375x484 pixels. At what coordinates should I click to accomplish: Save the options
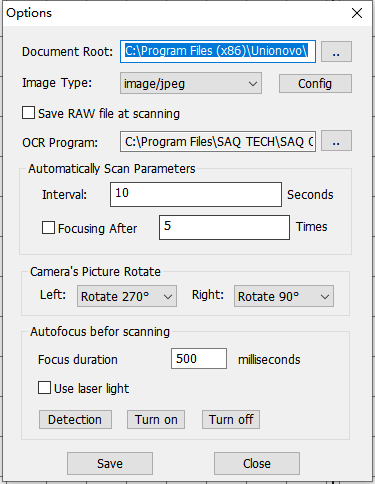[x=110, y=463]
